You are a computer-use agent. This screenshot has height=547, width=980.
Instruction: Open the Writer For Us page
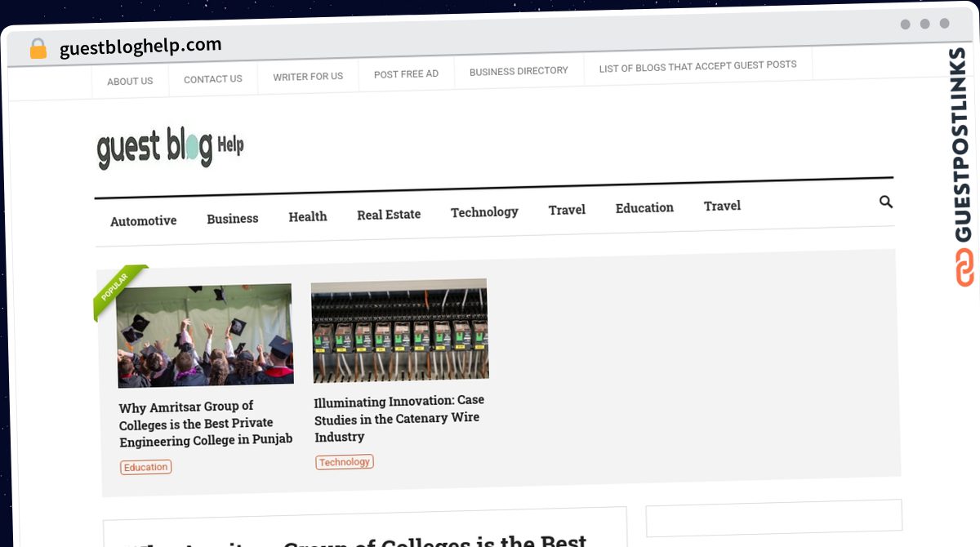coord(308,77)
